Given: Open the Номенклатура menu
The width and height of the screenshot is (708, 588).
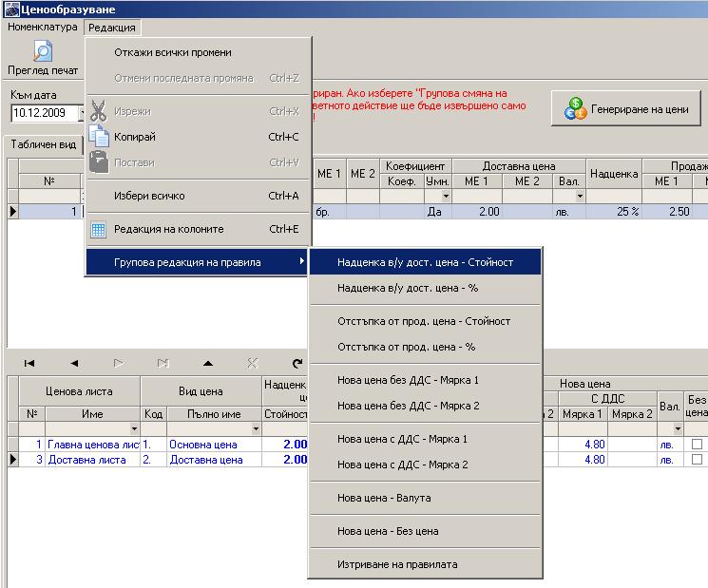Looking at the screenshot, I should [x=43, y=28].
